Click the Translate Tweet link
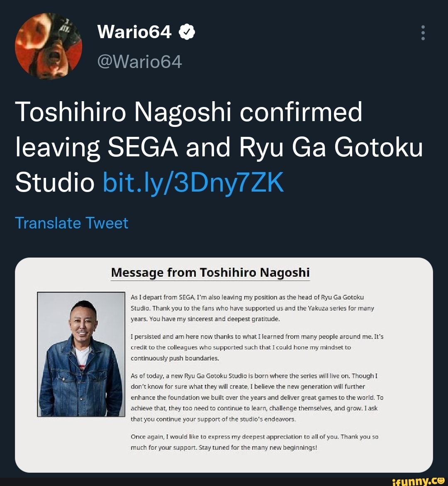The width and height of the screenshot is (448, 486). click(x=71, y=223)
